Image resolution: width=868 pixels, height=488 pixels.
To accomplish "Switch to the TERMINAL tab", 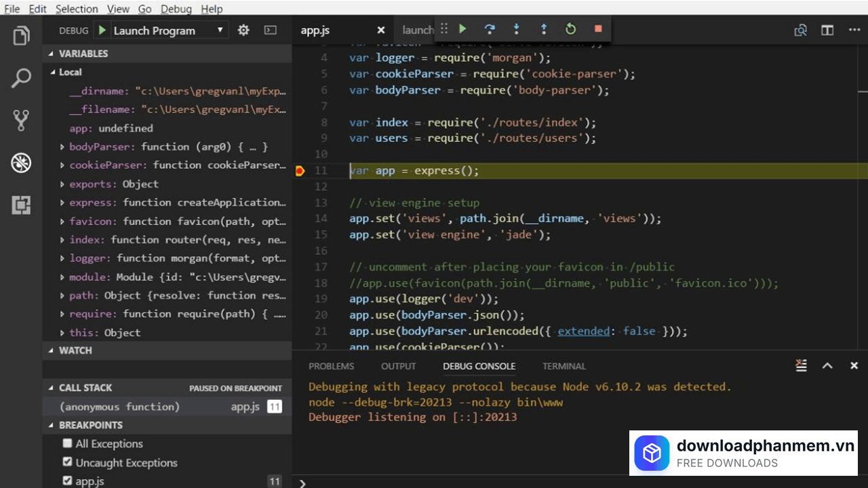I will pos(564,366).
